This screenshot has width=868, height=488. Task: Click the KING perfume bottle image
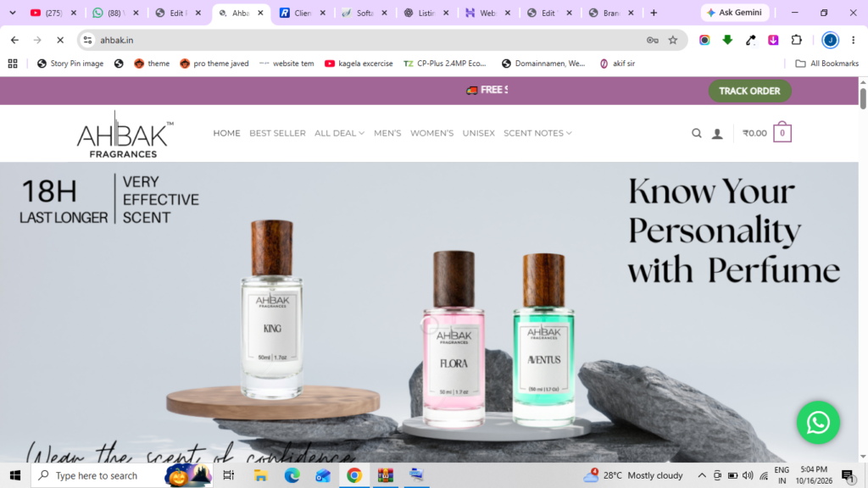coord(272,308)
